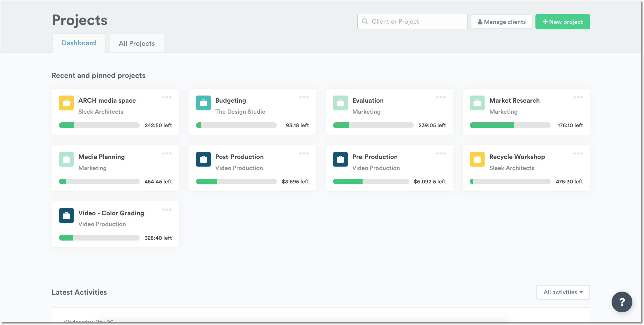Click the Budgeting project briefcase icon
Viewport: 644px width, 325px height.
click(x=203, y=103)
